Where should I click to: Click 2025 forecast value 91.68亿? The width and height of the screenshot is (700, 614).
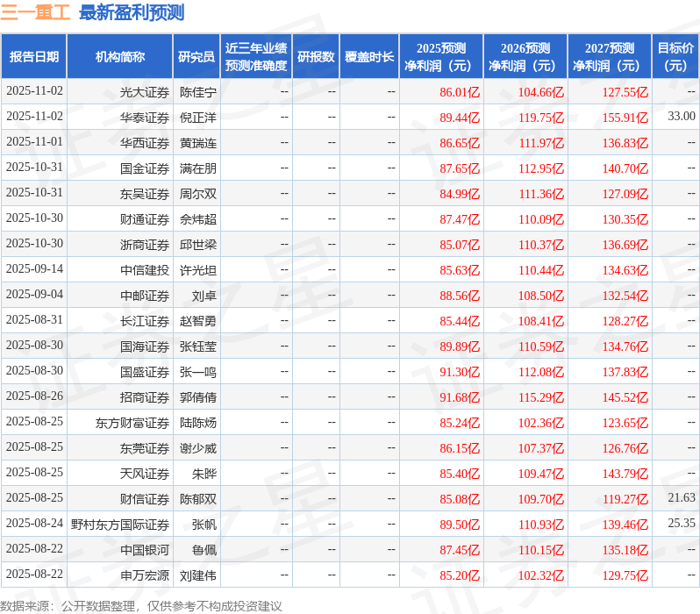tap(460, 398)
